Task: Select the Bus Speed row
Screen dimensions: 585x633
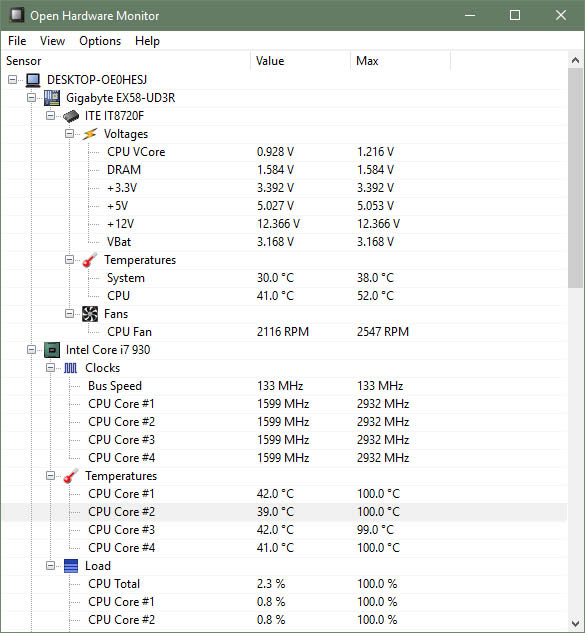Action: click(284, 386)
